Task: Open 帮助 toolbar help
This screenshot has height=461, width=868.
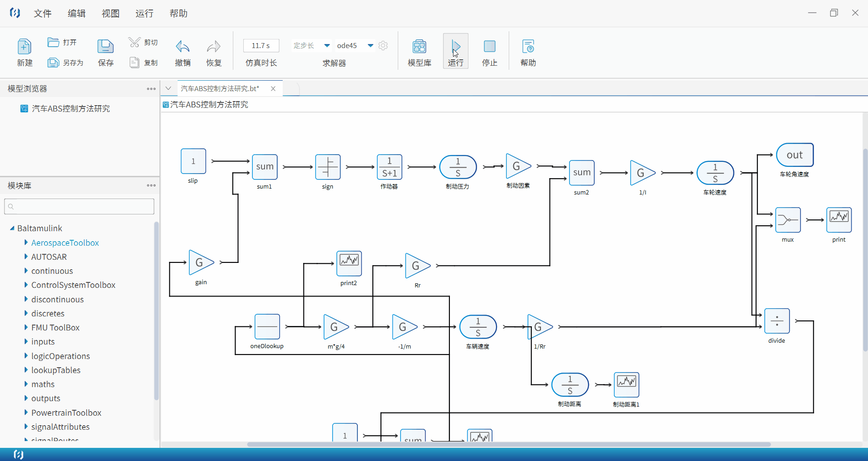Action: [528, 52]
